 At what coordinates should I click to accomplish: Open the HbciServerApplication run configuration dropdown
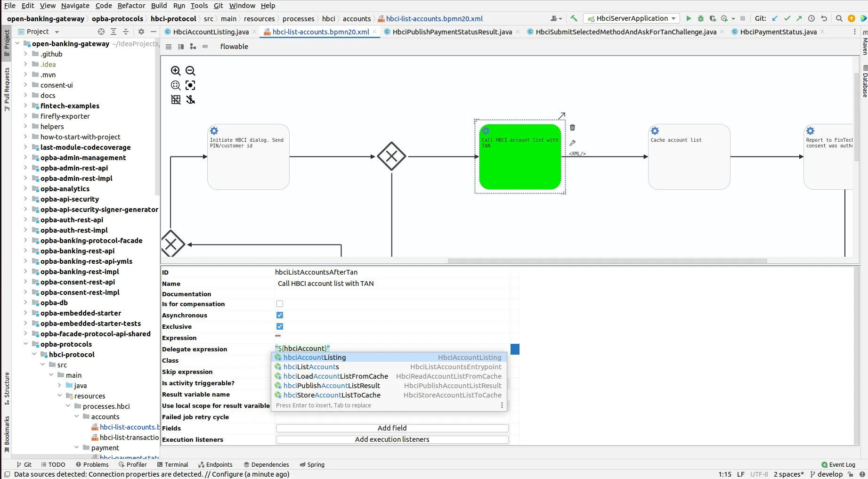pos(632,18)
